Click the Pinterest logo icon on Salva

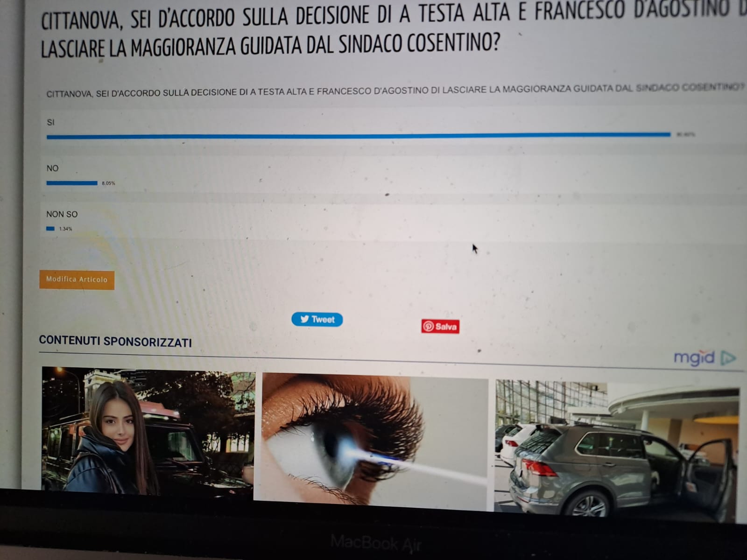428,326
